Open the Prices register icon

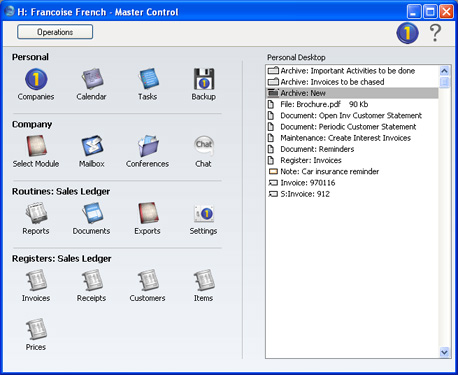point(36,329)
